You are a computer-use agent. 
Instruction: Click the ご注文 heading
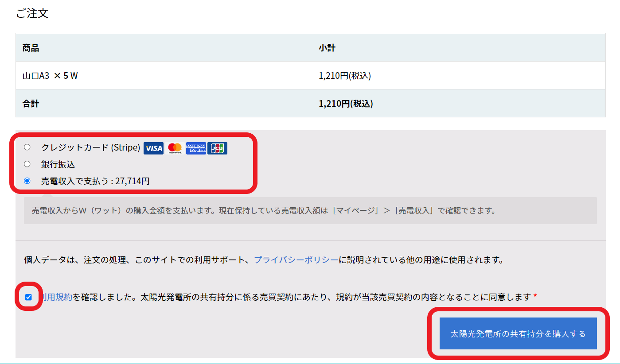coord(32,14)
